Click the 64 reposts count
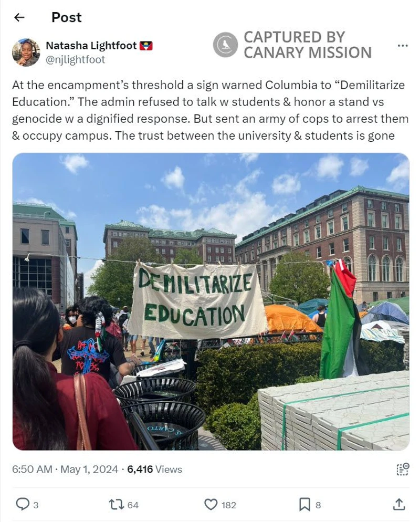 pyautogui.click(x=133, y=505)
